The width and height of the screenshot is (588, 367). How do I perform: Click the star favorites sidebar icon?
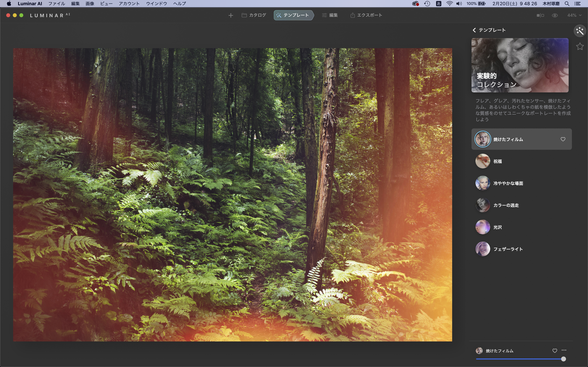click(x=580, y=46)
